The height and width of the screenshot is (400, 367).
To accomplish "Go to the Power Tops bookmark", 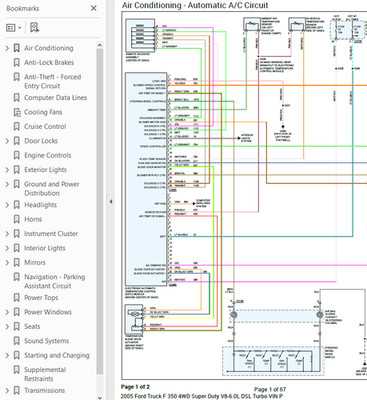I will (41, 298).
